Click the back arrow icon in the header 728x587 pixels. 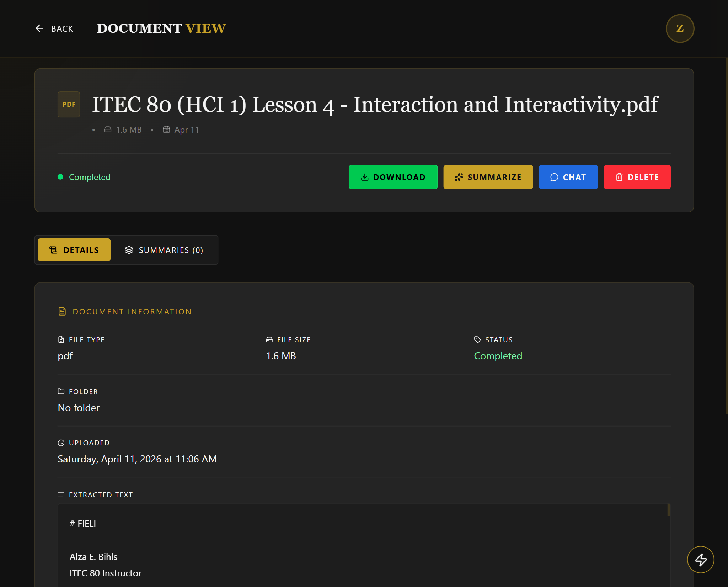[x=40, y=28]
